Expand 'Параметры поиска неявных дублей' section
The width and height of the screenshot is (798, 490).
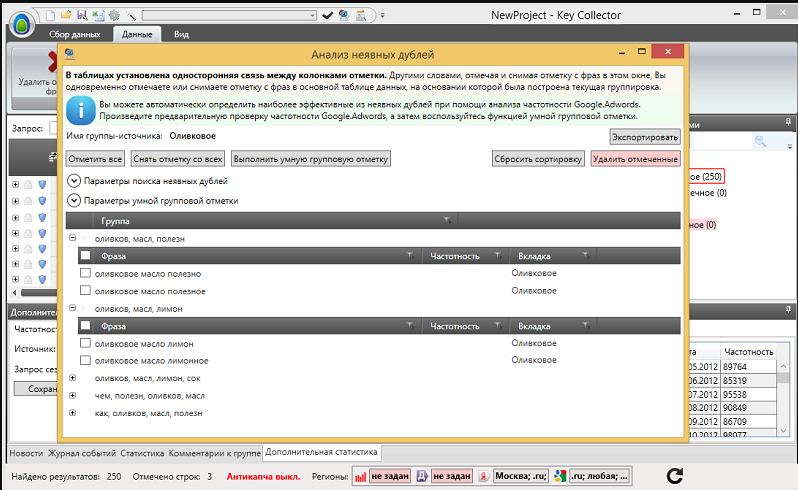click(74, 181)
